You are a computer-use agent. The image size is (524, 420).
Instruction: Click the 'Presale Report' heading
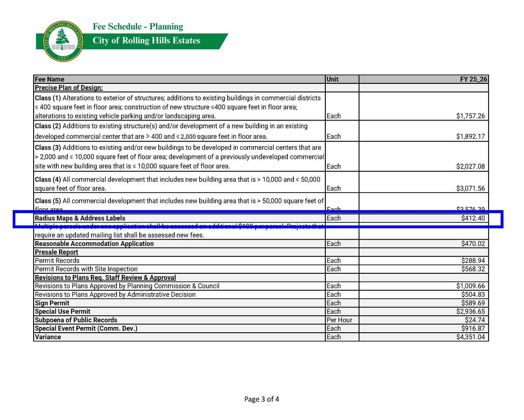tap(56, 252)
